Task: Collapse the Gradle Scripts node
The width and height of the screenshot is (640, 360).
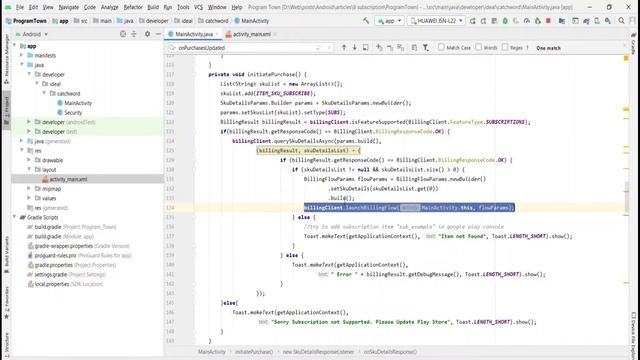Action: [x=15, y=217]
